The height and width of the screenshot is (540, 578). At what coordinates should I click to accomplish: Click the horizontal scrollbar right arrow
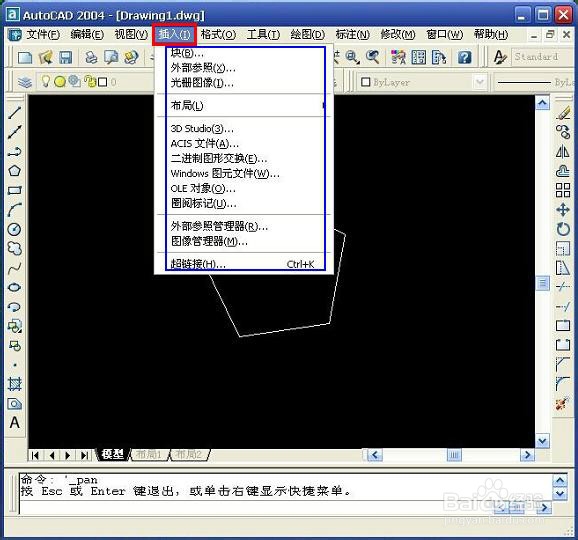point(527,455)
